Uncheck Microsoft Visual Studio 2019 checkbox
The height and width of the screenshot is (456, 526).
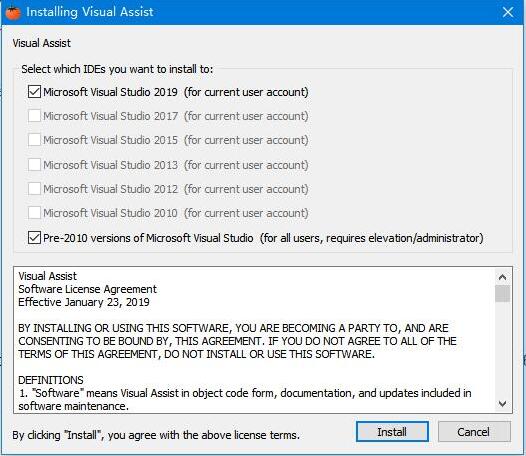tap(34, 92)
